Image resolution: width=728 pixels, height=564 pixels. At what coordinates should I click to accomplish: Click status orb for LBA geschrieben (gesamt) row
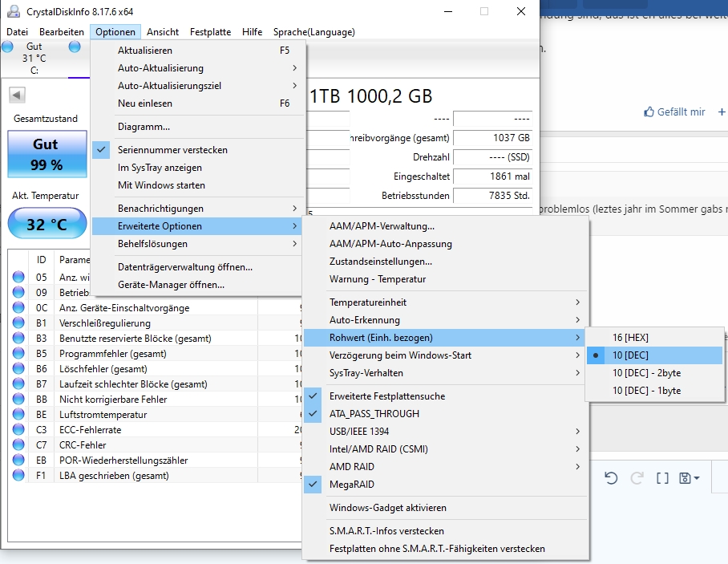(x=18, y=475)
